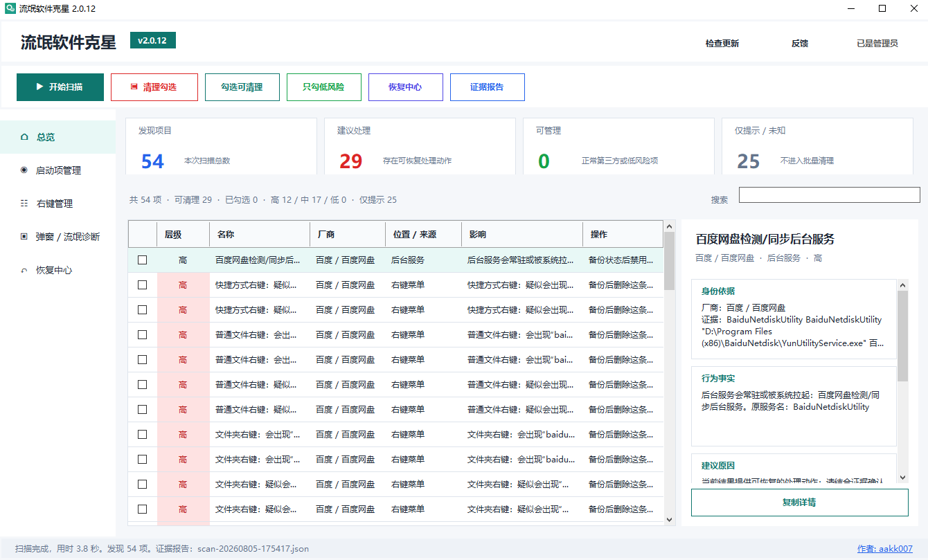Click the 行为事实 section heading
The width and height of the screenshot is (928, 560).
point(718,379)
